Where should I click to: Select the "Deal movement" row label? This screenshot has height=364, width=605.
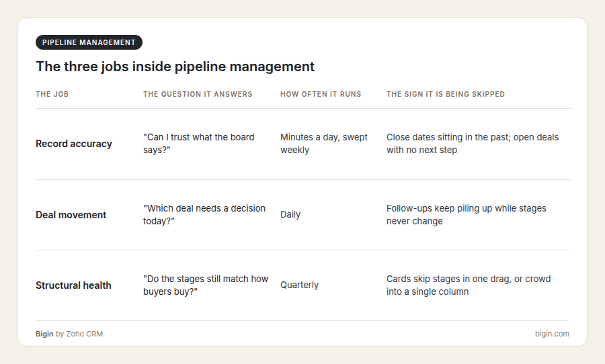click(x=71, y=215)
